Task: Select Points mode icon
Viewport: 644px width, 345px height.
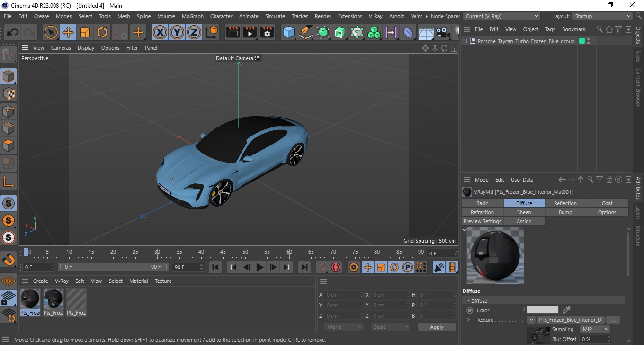Action: pyautogui.click(x=9, y=111)
